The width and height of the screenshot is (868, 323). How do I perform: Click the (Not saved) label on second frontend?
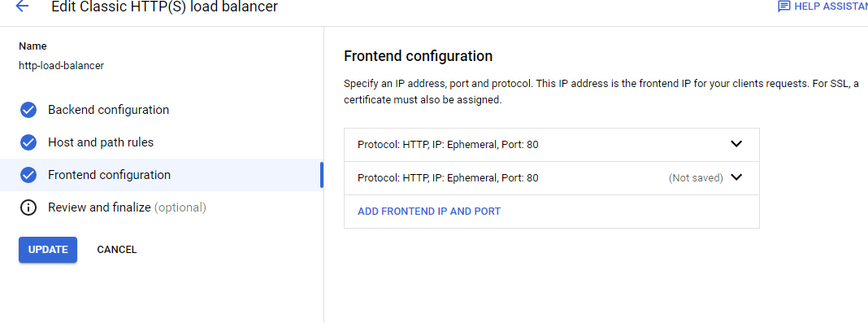click(x=696, y=178)
